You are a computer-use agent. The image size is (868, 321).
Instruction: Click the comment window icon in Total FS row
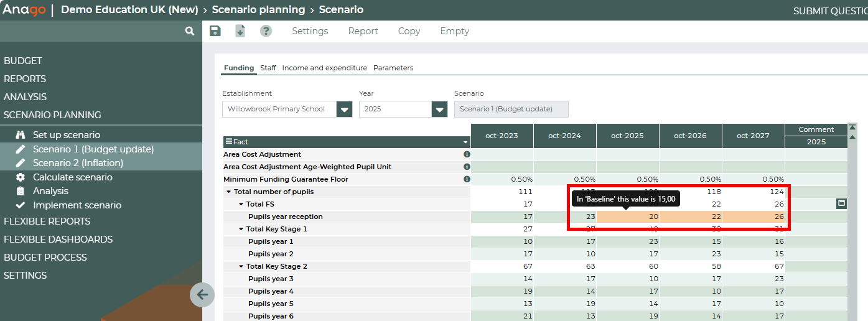click(x=841, y=203)
